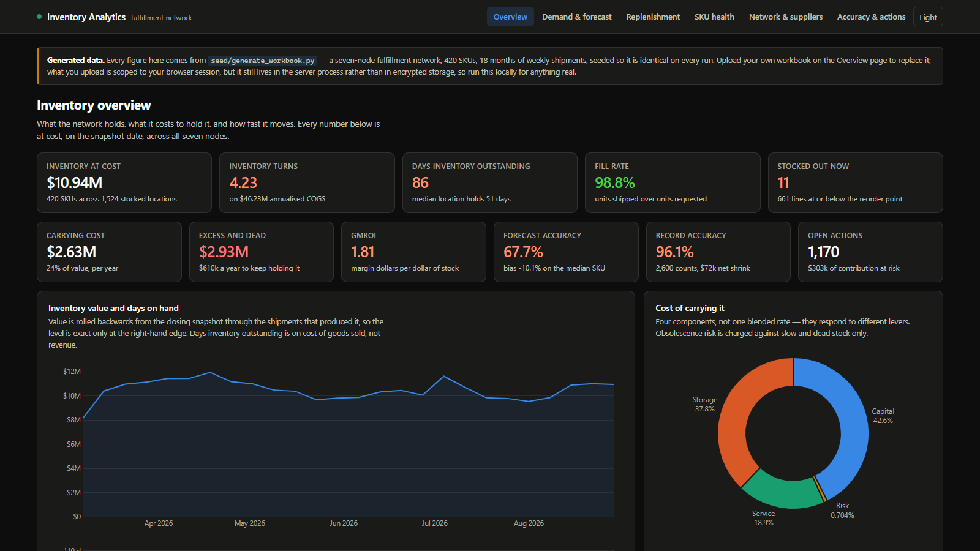Image resolution: width=980 pixels, height=551 pixels.
Task: Open Accuracy & actions tab
Action: [x=871, y=17]
